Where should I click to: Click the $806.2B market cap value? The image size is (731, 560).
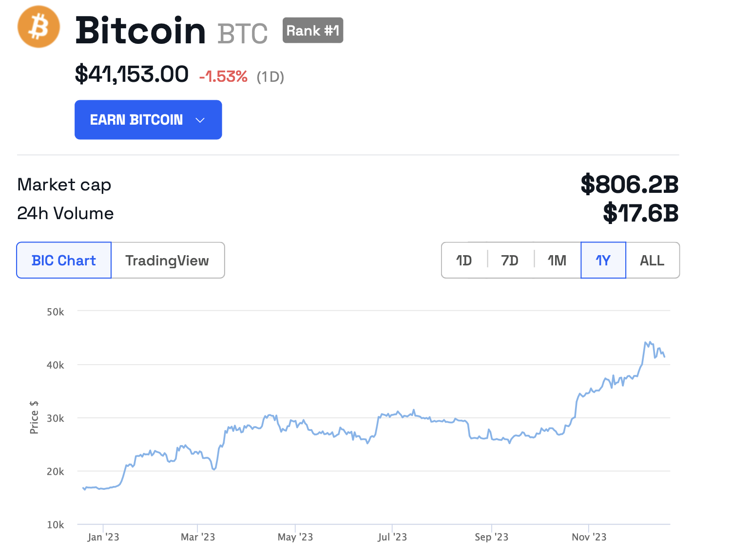point(629,185)
